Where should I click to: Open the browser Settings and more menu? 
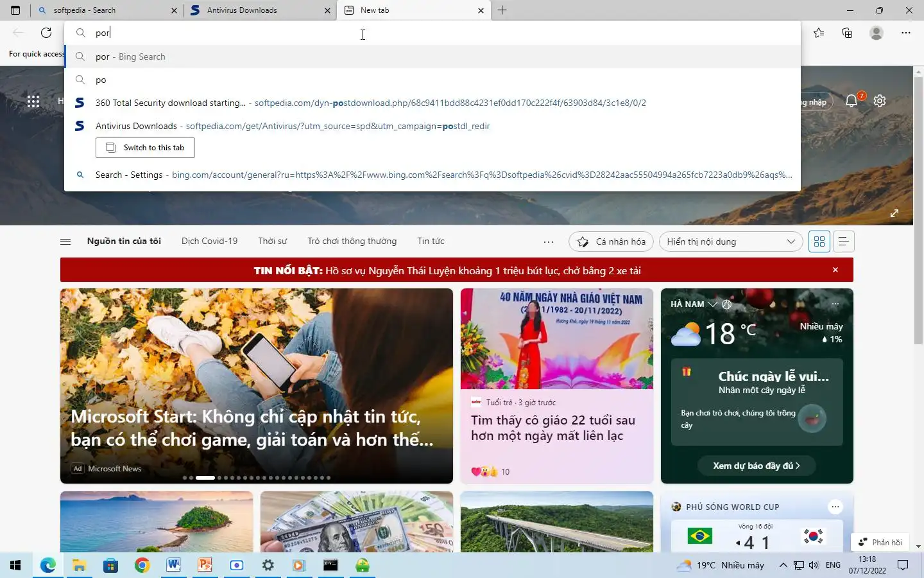tap(906, 33)
